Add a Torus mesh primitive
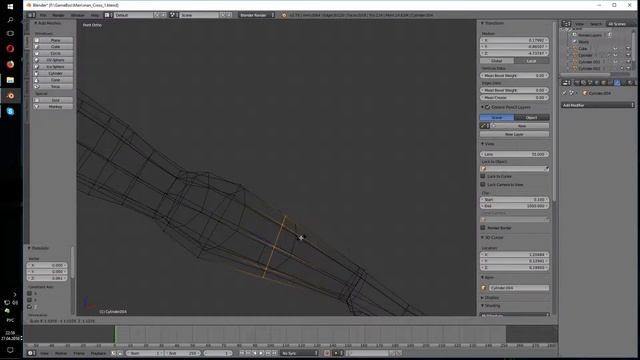 tap(53, 87)
